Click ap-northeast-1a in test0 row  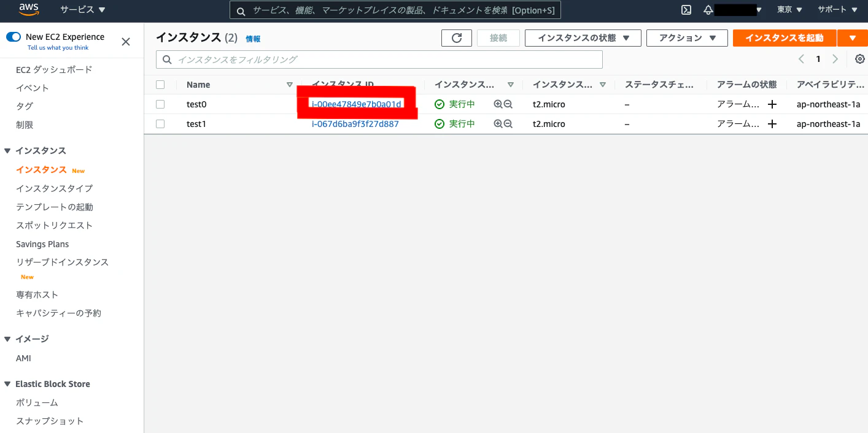pos(828,104)
